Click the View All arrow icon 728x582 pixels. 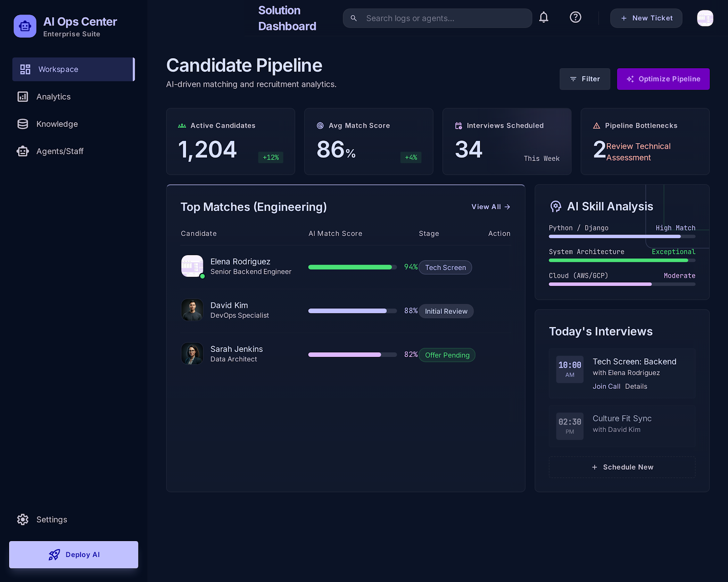(x=507, y=207)
